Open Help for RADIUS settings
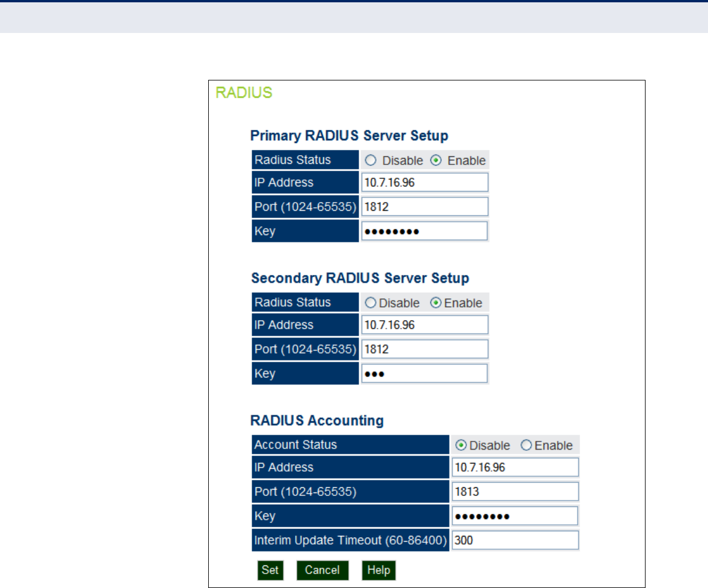This screenshot has height=588, width=708. coord(379,570)
